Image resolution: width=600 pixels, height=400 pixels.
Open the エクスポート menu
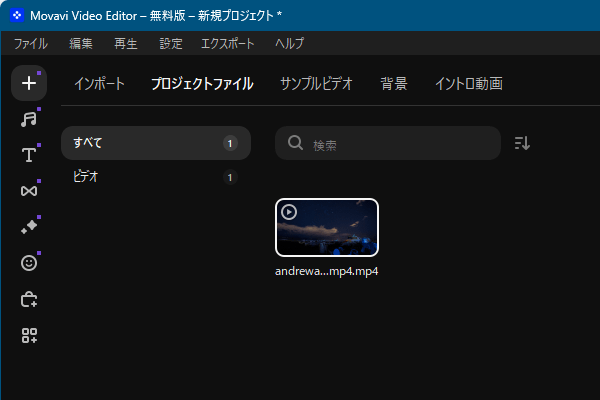(x=228, y=44)
